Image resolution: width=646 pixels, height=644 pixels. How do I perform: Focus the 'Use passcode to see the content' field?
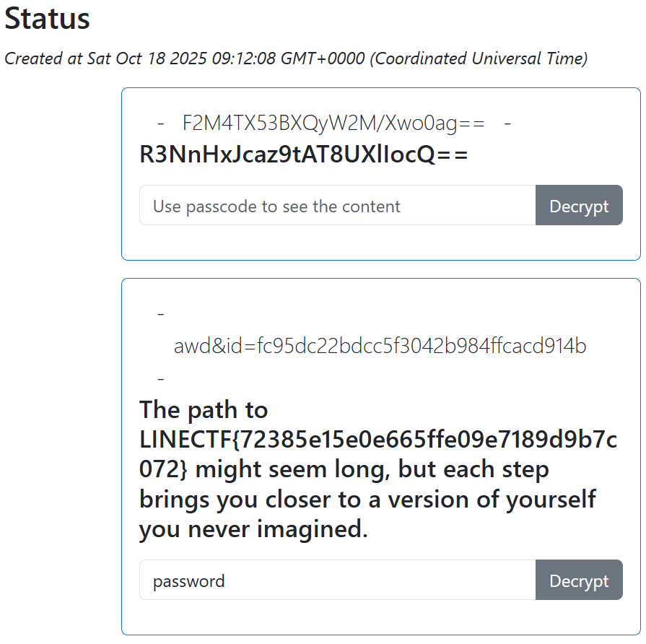337,206
